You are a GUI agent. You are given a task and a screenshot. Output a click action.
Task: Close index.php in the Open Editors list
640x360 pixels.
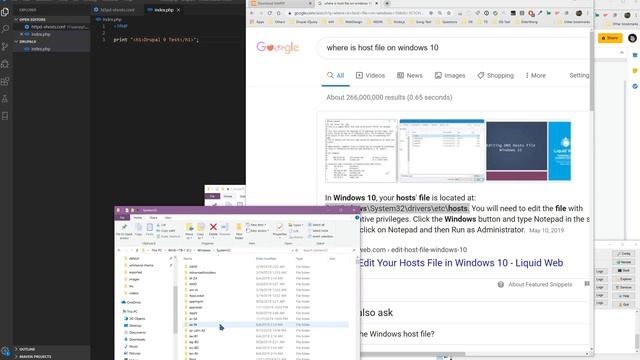coord(22,34)
